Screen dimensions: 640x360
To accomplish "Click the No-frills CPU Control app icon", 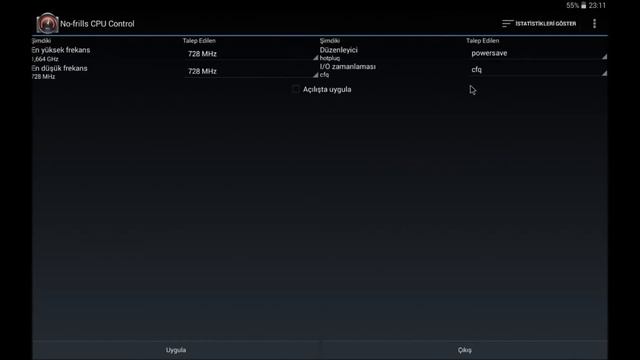I will [47, 23].
